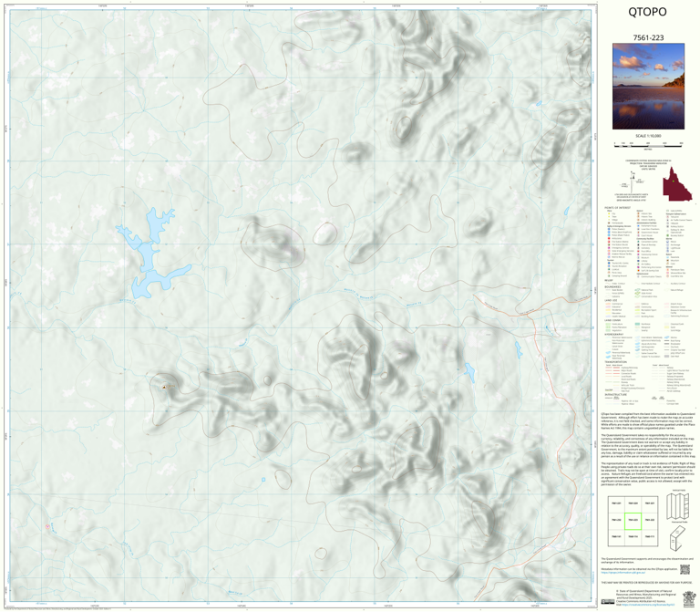Open the QTopo application web link
The image size is (700, 612).
coord(623,573)
